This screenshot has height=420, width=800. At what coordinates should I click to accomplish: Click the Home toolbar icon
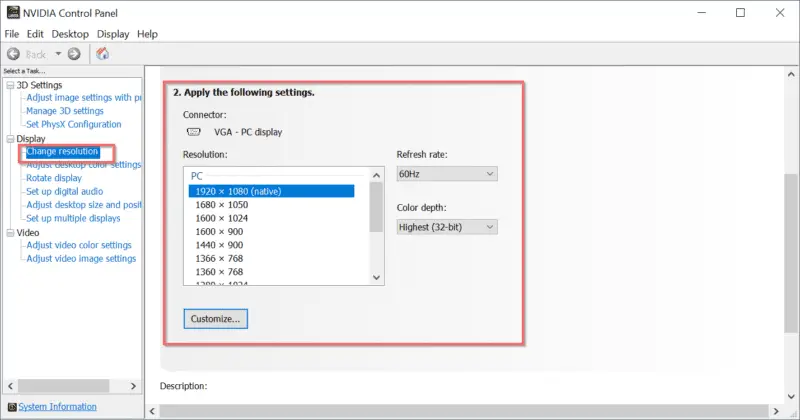103,54
